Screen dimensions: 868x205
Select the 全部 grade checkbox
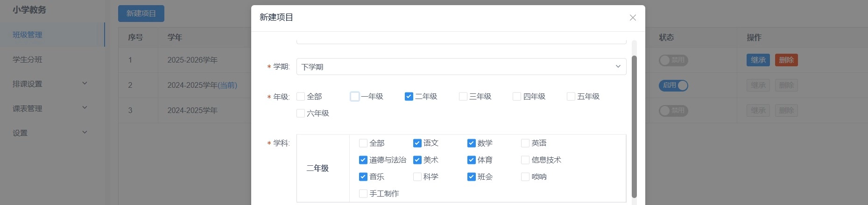coord(301,97)
